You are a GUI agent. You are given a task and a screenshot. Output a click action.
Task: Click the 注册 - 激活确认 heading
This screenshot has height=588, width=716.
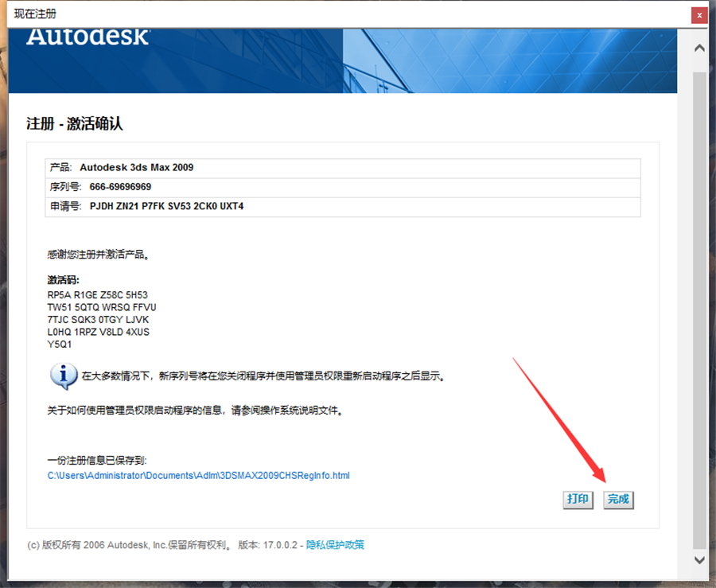pyautogui.click(x=75, y=123)
